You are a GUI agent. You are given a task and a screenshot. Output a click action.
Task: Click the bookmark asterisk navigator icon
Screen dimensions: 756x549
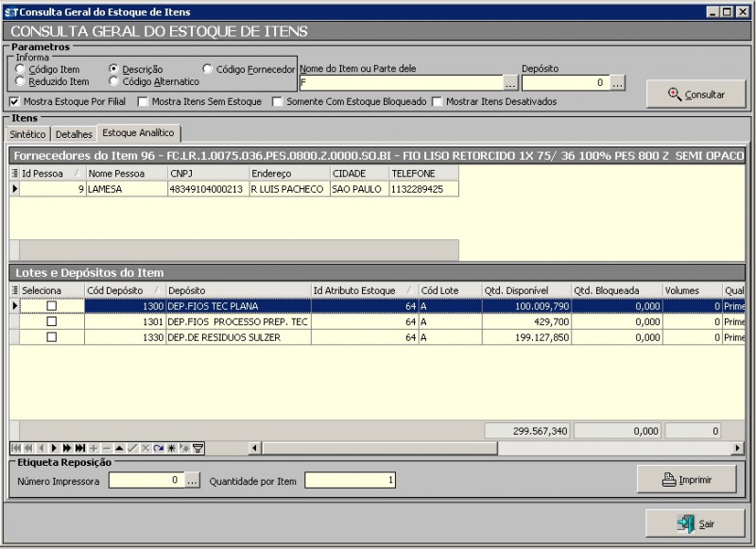pos(172,448)
